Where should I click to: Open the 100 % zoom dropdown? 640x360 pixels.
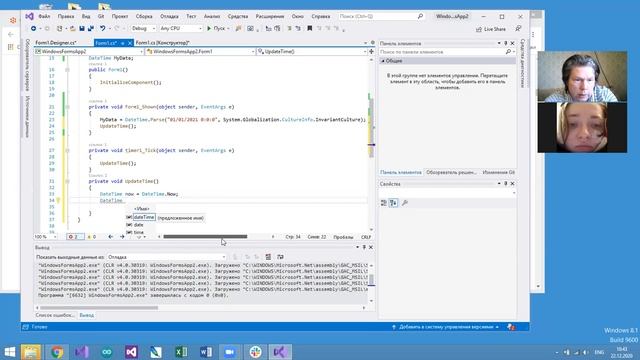(46, 237)
